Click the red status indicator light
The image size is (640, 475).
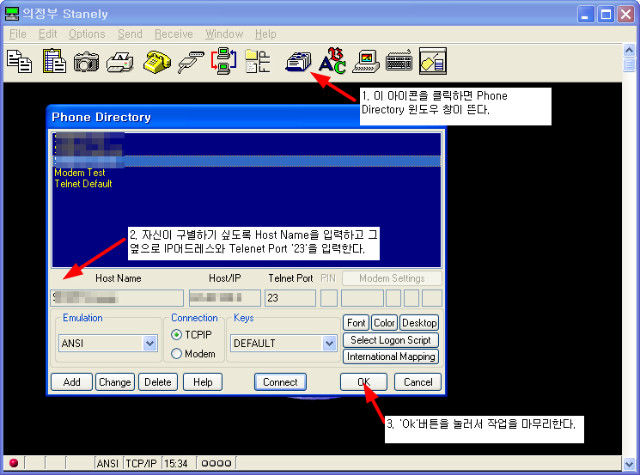click(13, 463)
